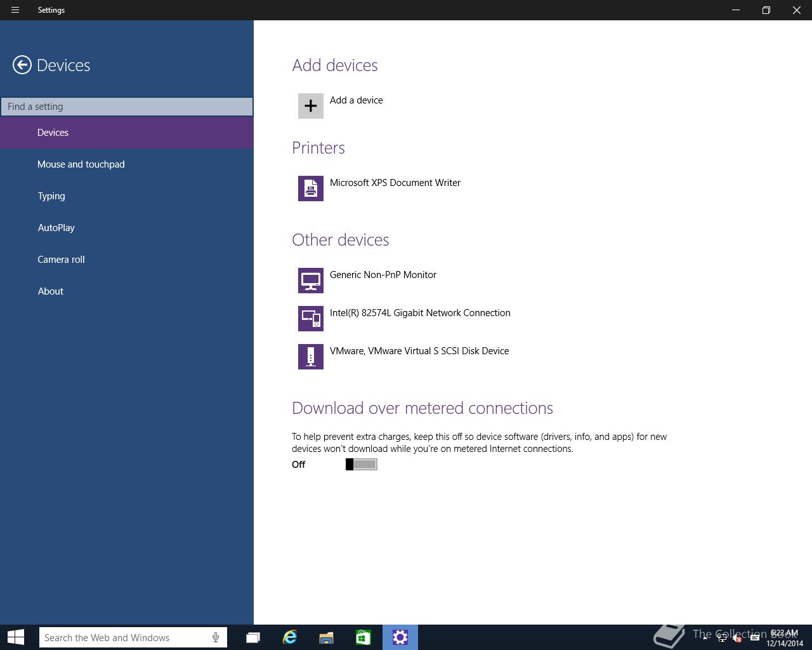Open the taskbar clock and date
Image resolution: width=812 pixels, height=650 pixels.
[x=784, y=638]
